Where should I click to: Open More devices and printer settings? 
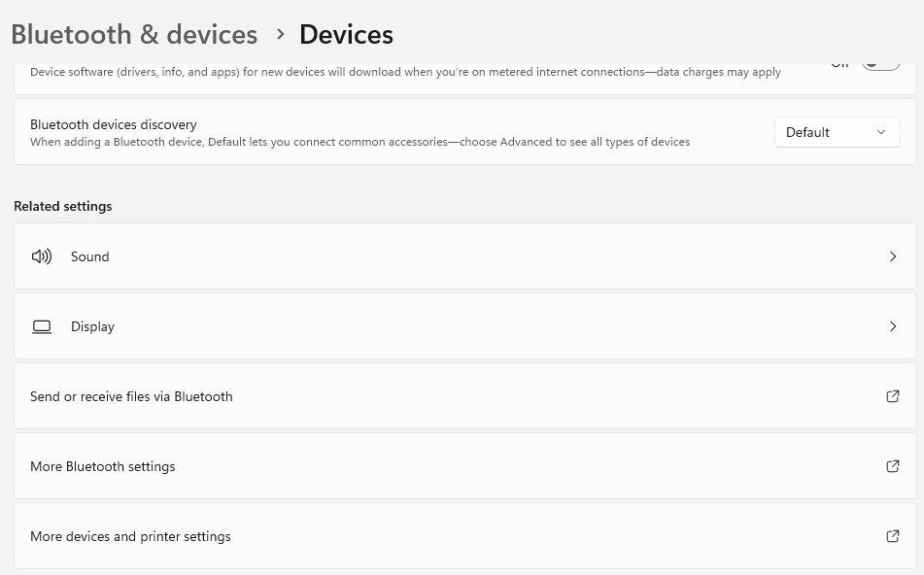465,536
